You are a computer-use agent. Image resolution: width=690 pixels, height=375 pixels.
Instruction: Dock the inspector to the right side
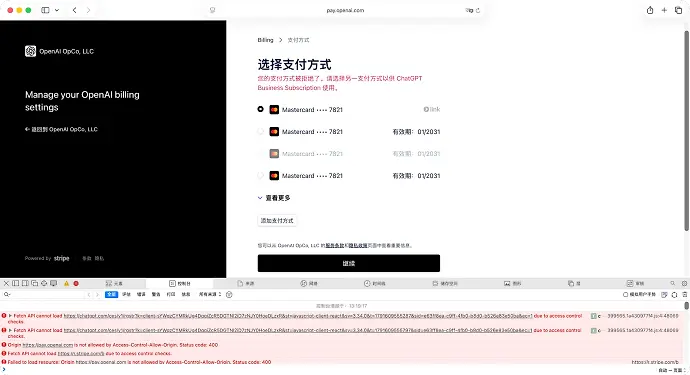click(25, 283)
